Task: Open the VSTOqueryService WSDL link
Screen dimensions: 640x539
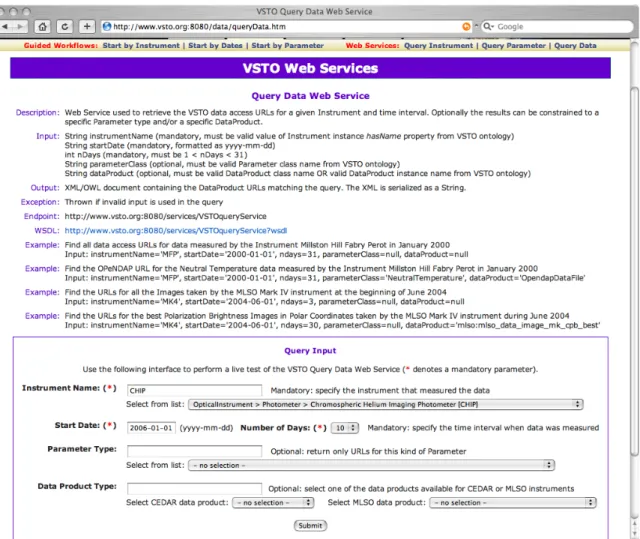Action: 176,231
